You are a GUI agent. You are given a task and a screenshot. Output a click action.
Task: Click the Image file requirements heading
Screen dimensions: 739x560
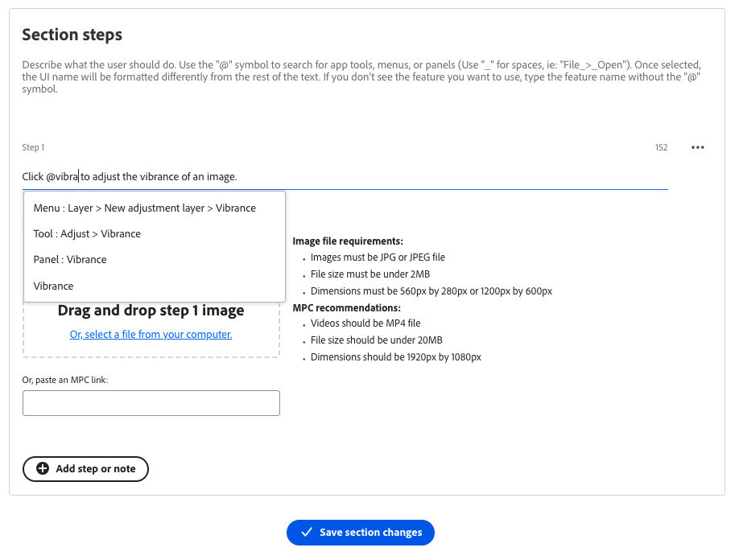347,241
